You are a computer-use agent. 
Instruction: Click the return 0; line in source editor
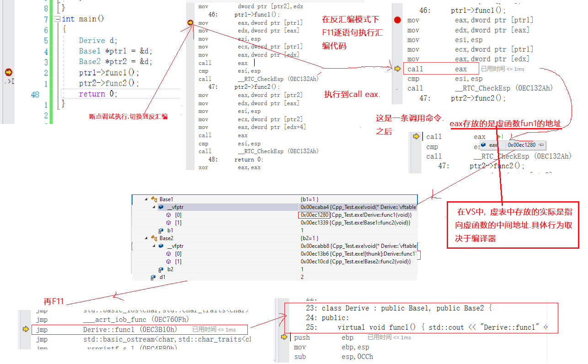pyautogui.click(x=98, y=94)
